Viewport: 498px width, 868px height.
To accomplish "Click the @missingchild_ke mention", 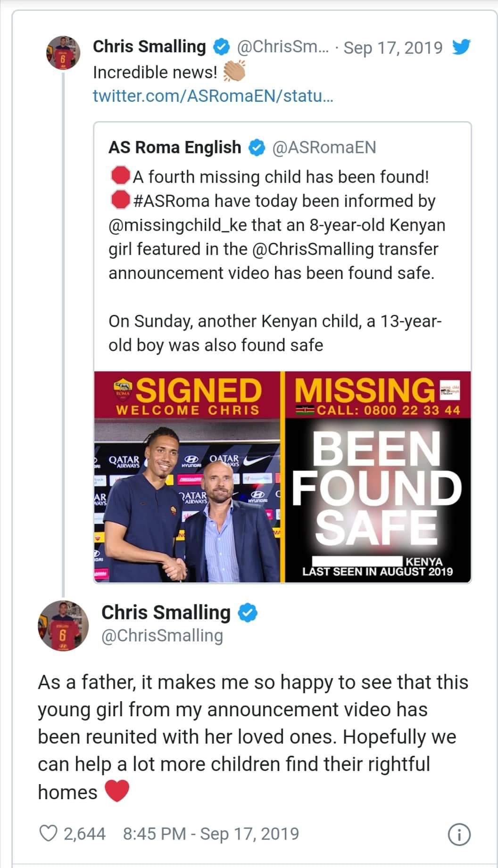I will tap(178, 225).
